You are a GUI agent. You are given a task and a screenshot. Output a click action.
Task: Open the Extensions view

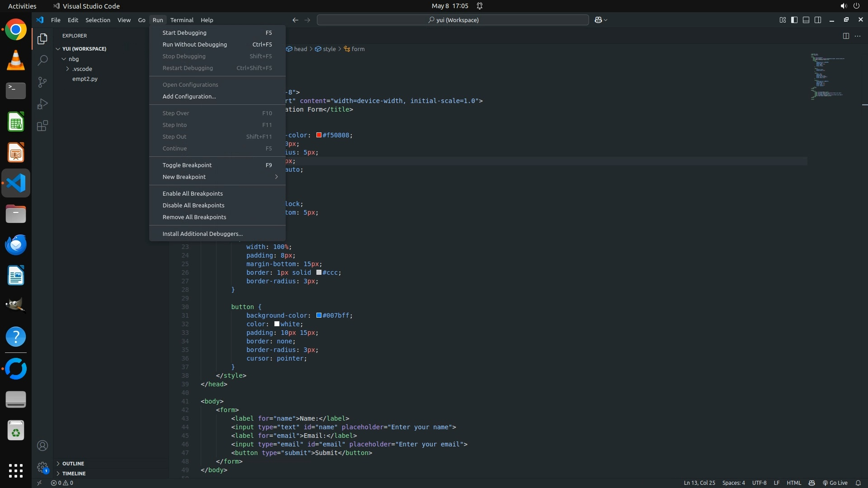(42, 126)
